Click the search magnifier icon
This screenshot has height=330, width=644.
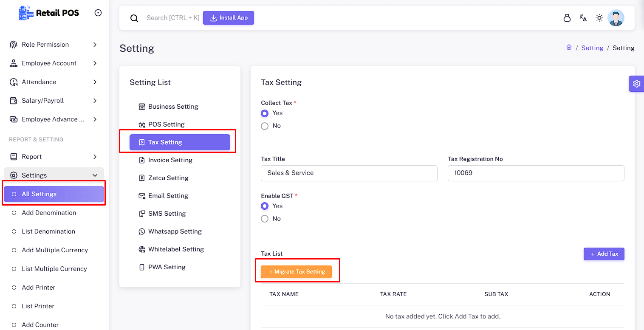134,18
